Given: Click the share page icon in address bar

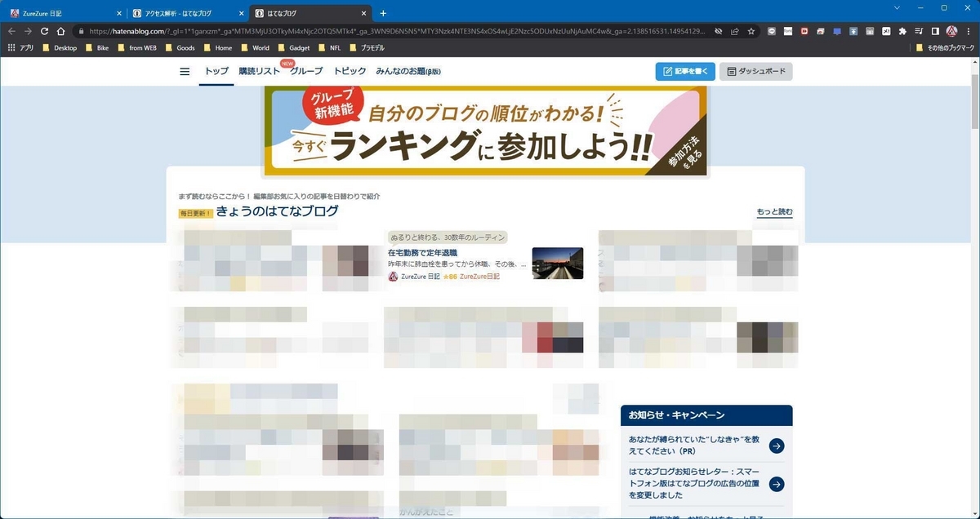Looking at the screenshot, I should pyautogui.click(x=735, y=31).
